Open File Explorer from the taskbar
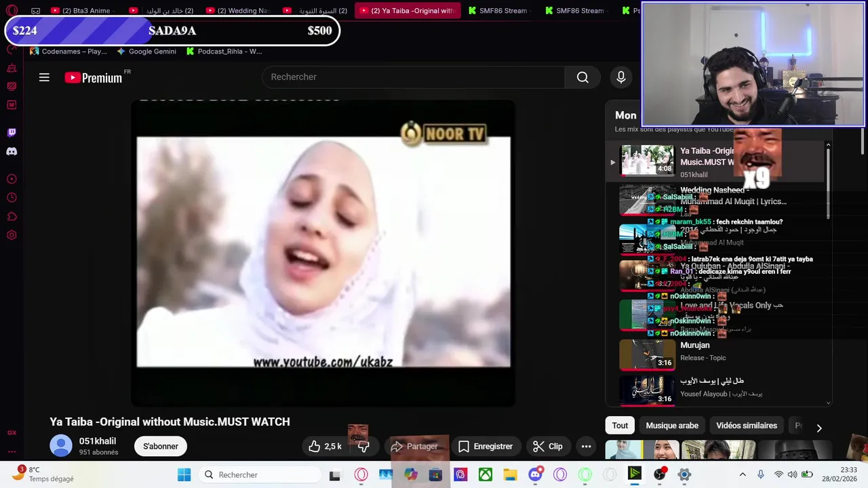The width and height of the screenshot is (868, 488). coord(510,475)
